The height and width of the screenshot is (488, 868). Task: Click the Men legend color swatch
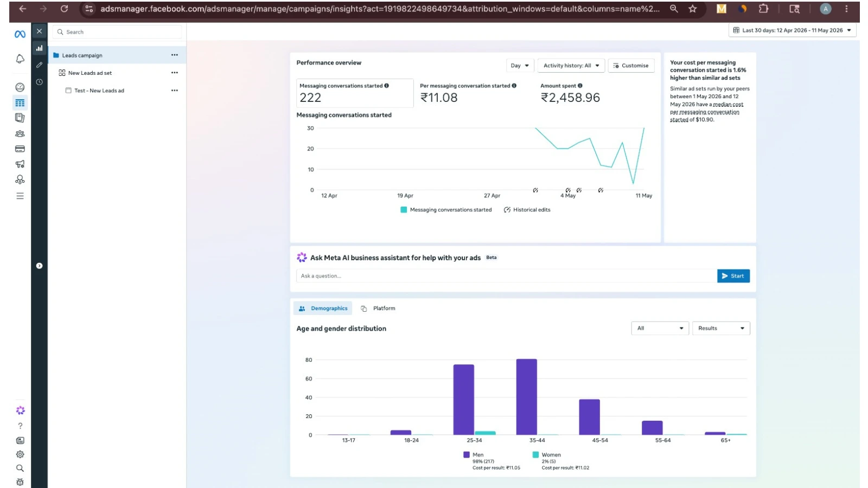coord(467,455)
